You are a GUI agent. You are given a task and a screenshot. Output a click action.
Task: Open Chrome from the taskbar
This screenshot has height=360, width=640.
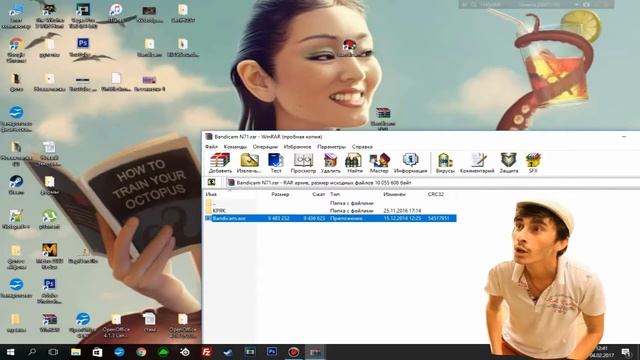141,352
